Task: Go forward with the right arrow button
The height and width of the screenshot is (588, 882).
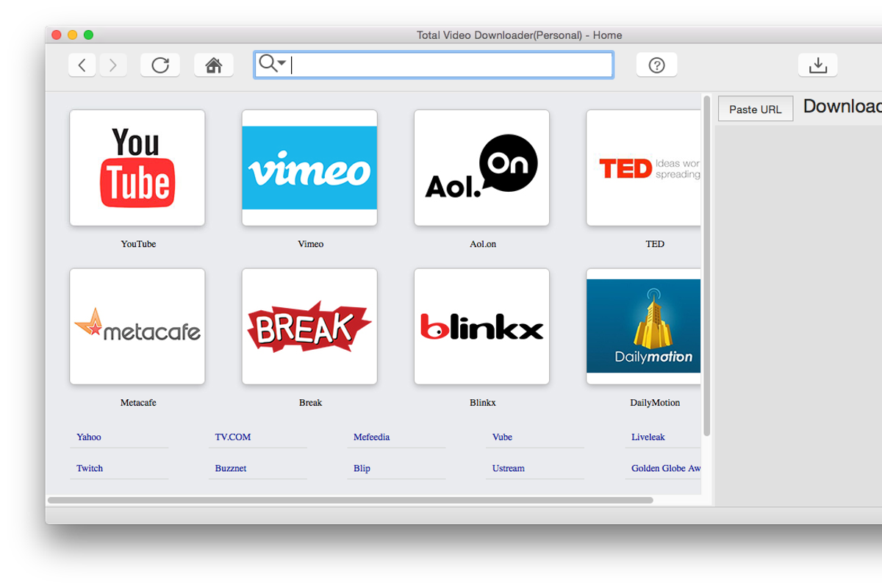Action: (113, 65)
